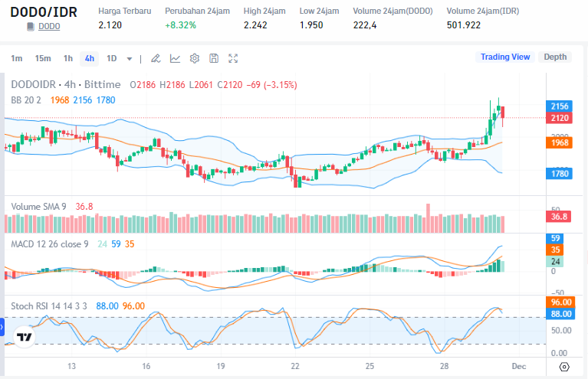Click the 2120 current price label

click(559, 118)
